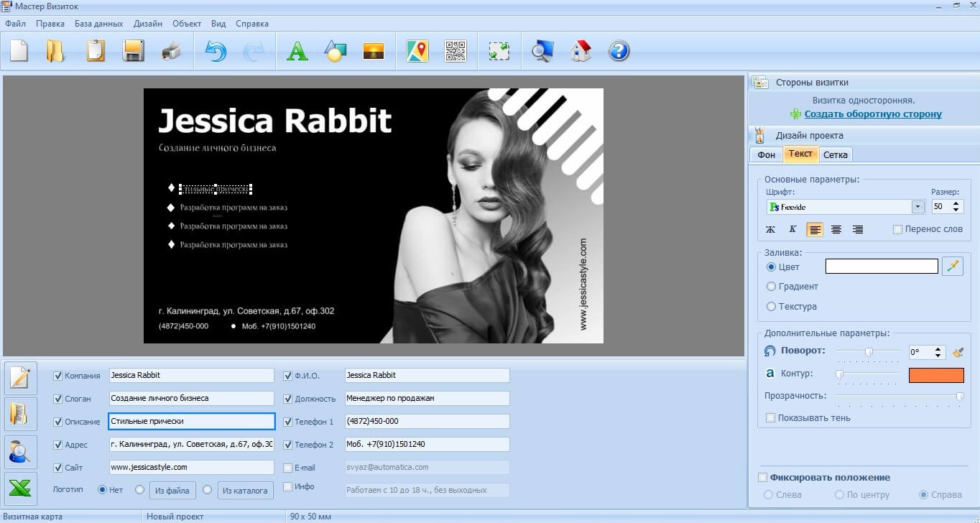Click the Print icon in toolbar

[171, 51]
